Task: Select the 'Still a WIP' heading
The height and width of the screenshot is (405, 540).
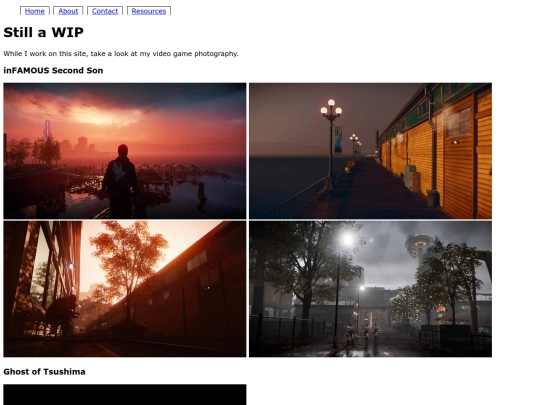Action: pos(43,32)
